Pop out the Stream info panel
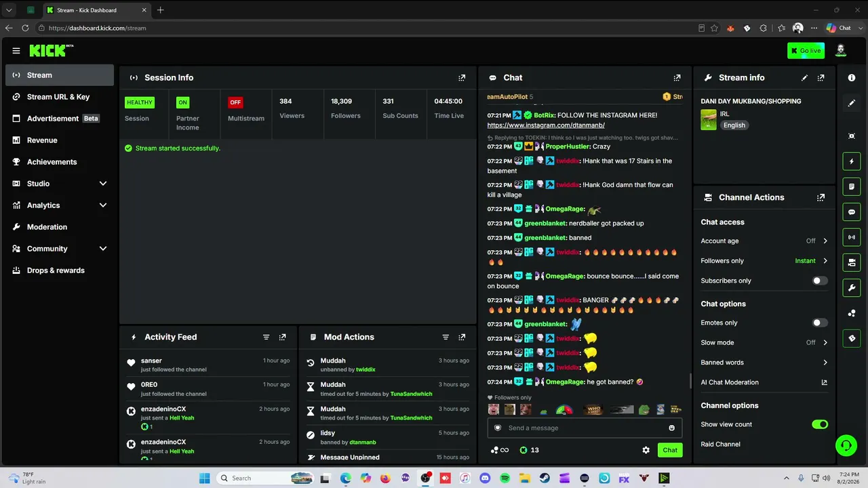 [x=821, y=78]
